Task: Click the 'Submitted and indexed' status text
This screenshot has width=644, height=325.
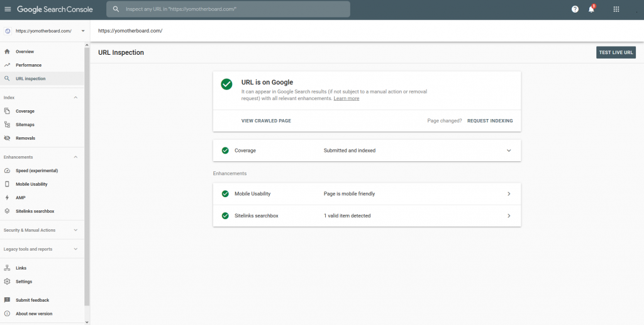Action: pos(350,151)
